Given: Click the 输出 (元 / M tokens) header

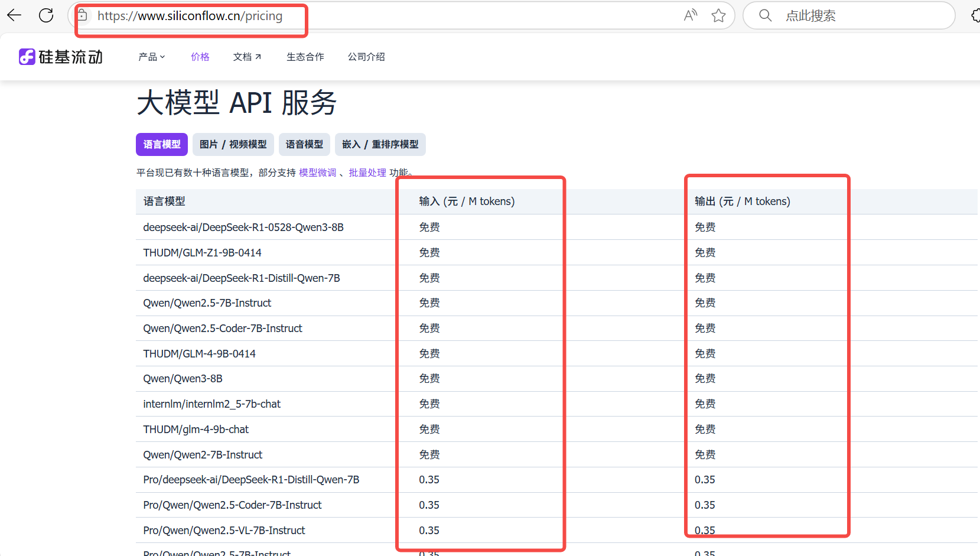Looking at the screenshot, I should 743,201.
